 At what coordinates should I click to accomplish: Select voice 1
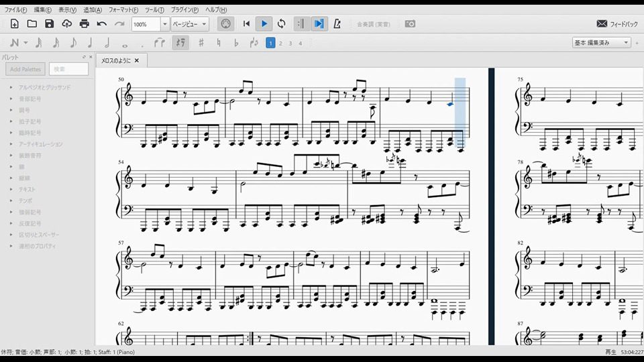(270, 43)
